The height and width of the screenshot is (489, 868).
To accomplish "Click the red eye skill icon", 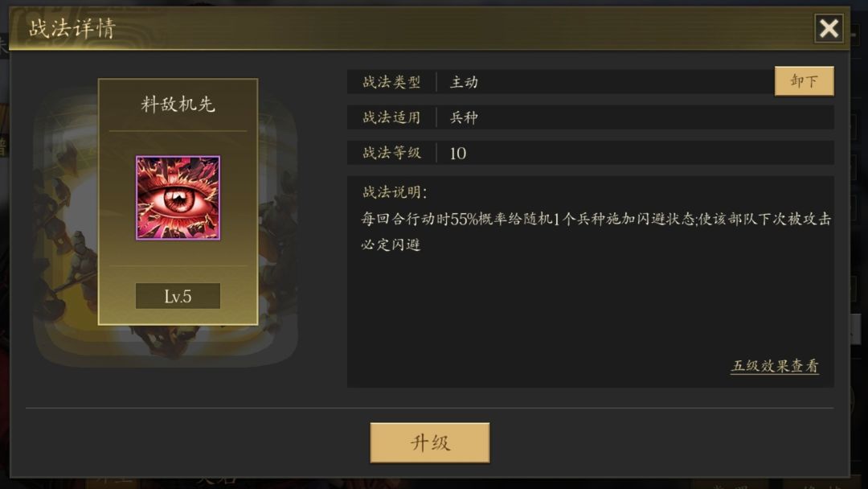I will coord(178,198).
